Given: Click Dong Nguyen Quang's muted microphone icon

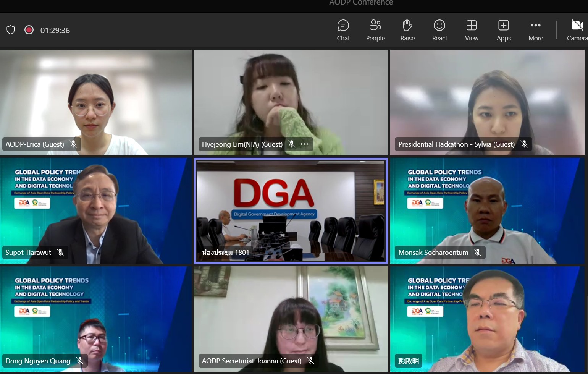Looking at the screenshot, I should click(x=80, y=361).
